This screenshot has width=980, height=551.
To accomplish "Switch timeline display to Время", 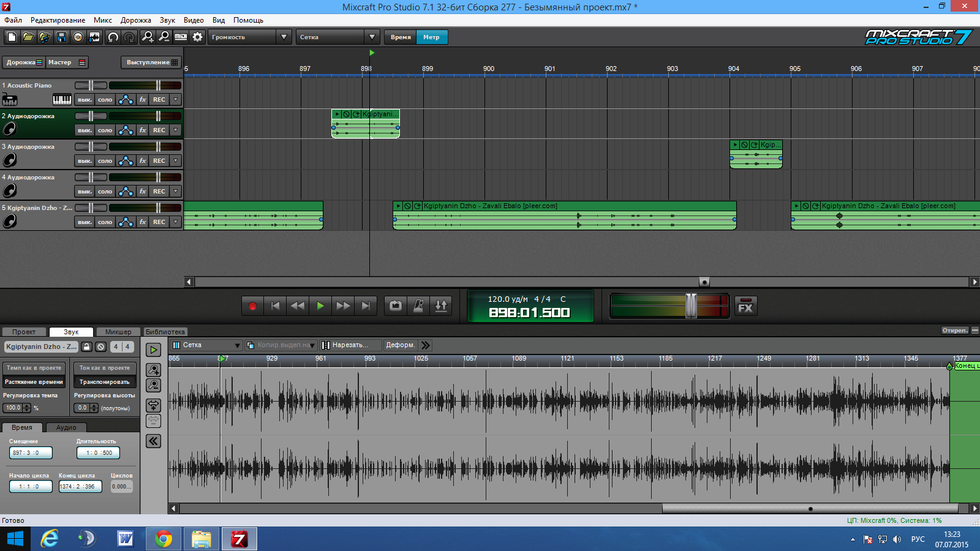I will pyautogui.click(x=401, y=37).
